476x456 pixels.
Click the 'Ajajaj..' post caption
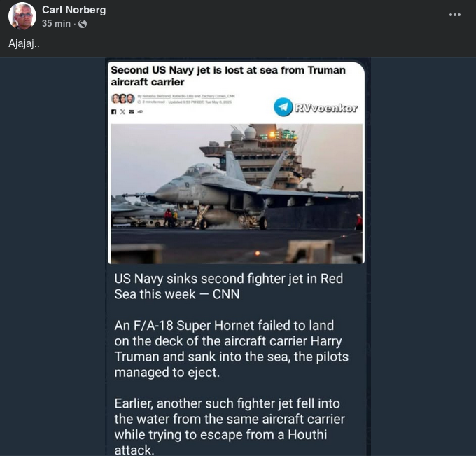[x=24, y=43]
